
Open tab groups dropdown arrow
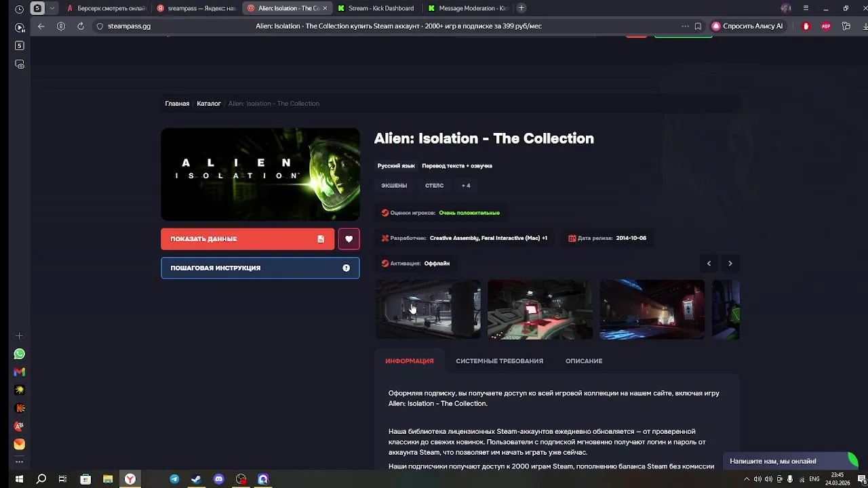(52, 8)
